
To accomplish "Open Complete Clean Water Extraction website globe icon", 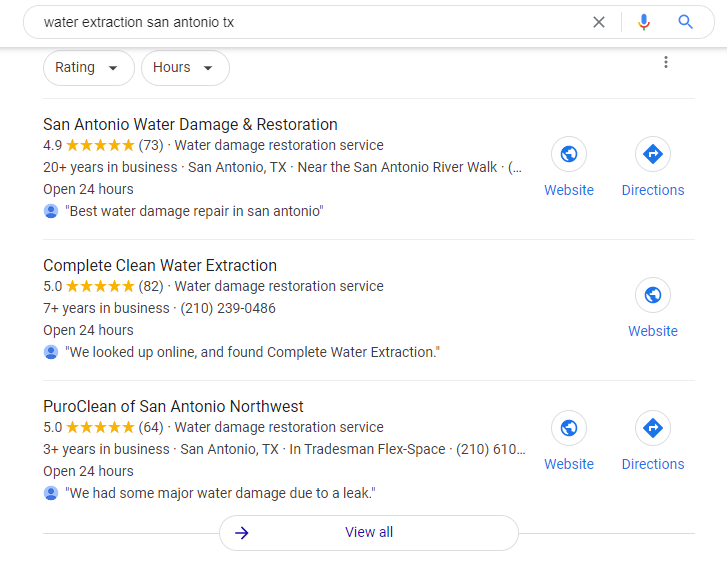I will coord(653,296).
